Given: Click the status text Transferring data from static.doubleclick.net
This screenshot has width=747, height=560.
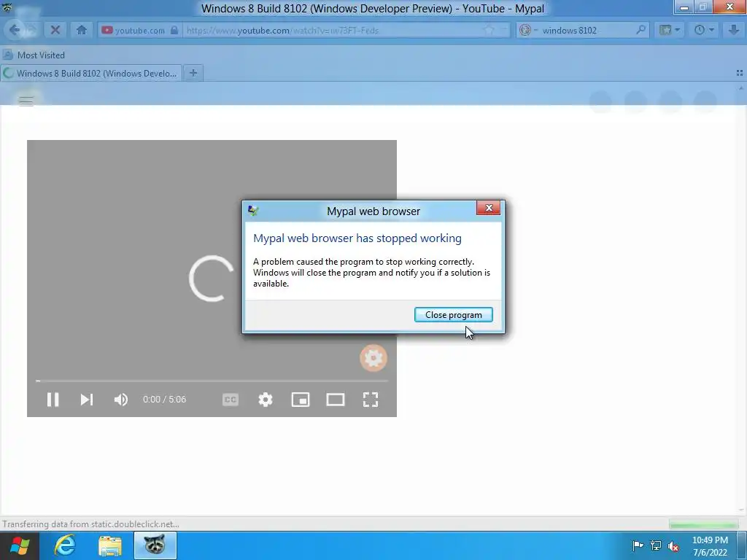Looking at the screenshot, I should coord(90,524).
